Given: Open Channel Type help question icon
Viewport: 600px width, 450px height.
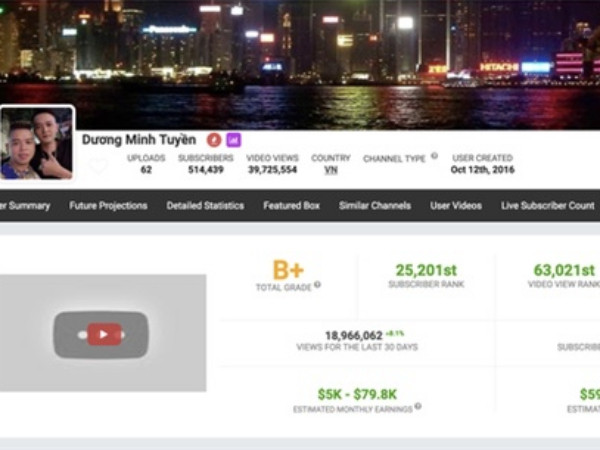Looking at the screenshot, I should tap(434, 156).
